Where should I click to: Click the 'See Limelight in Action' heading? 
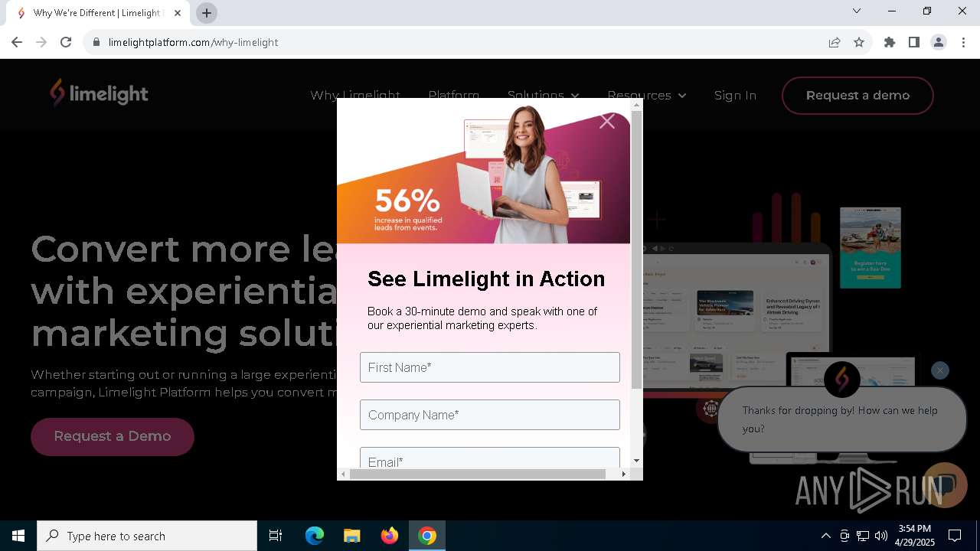tap(486, 279)
